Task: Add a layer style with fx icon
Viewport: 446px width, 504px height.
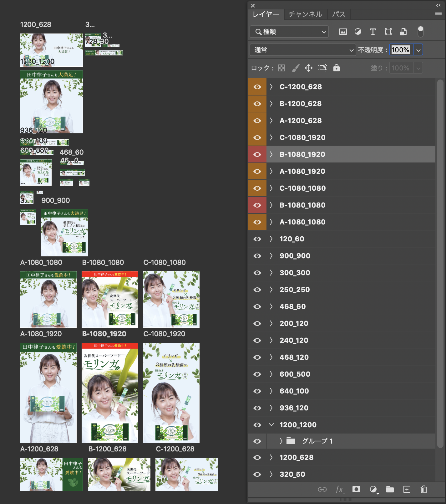Action: pos(339,489)
